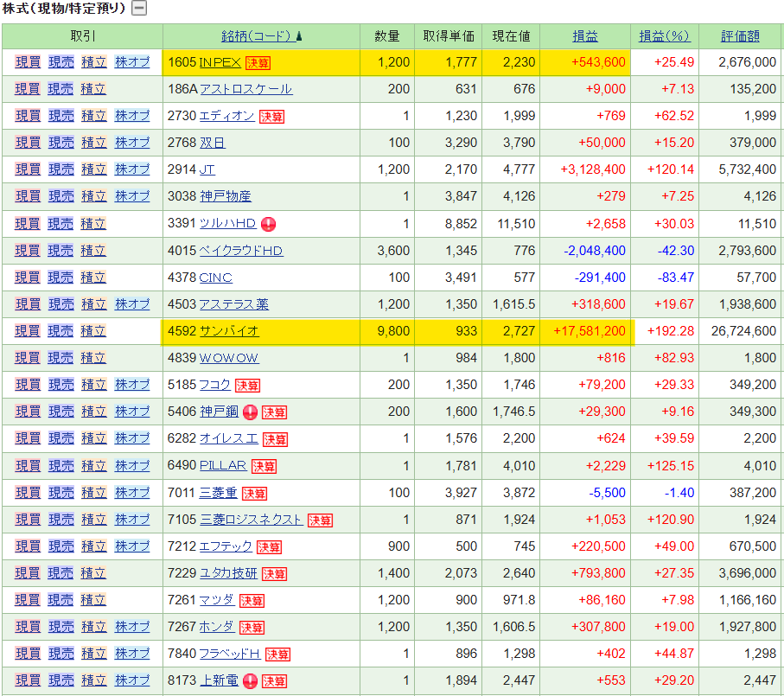This screenshot has width=784, height=696.
Task: Click 積立 in the フコク row
Action: 94,385
